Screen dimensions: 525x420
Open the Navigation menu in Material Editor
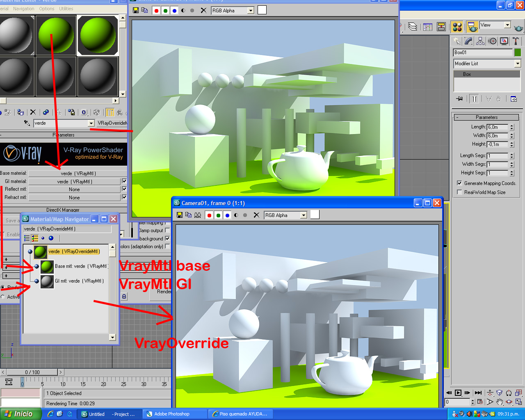click(x=23, y=8)
